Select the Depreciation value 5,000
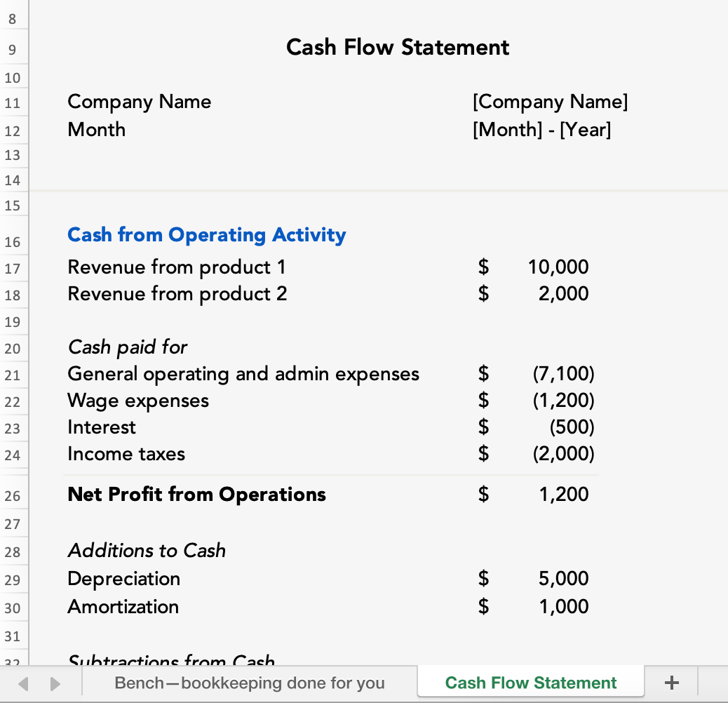728x703 pixels. click(x=563, y=579)
